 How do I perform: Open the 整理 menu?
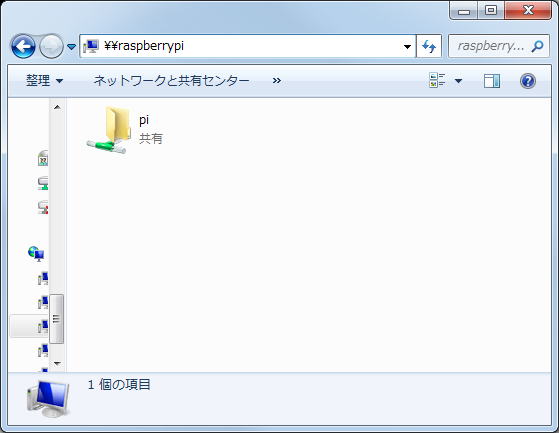pos(44,81)
